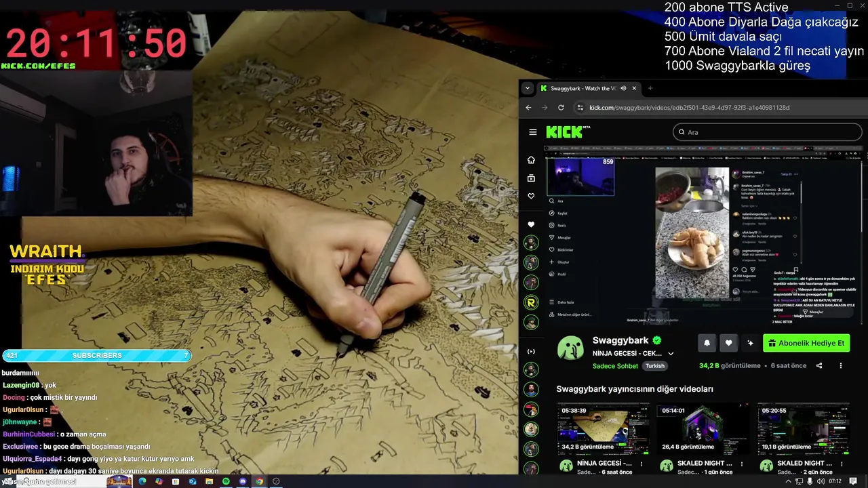This screenshot has height=488, width=868.
Task: Open the yellow R channel avatar in sidebar
Action: [x=531, y=302]
